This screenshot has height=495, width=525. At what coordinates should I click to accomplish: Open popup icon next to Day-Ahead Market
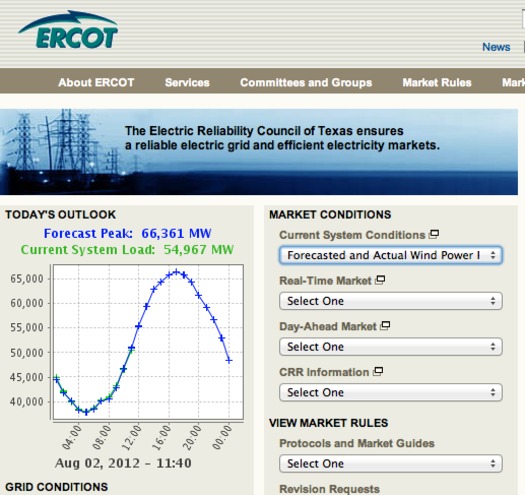pos(385,325)
